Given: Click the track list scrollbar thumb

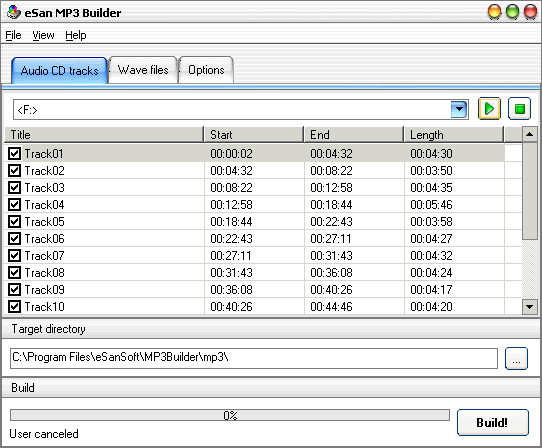Looking at the screenshot, I should click(x=530, y=191).
